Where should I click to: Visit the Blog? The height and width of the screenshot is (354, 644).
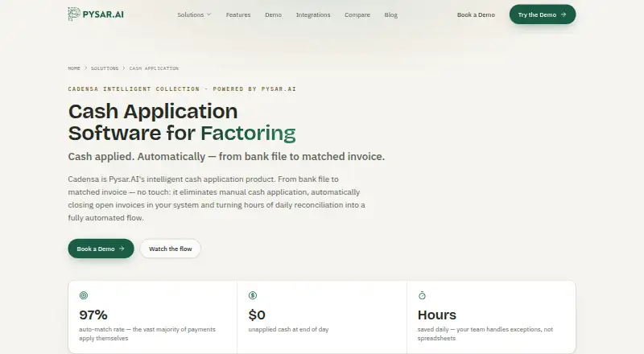point(391,14)
